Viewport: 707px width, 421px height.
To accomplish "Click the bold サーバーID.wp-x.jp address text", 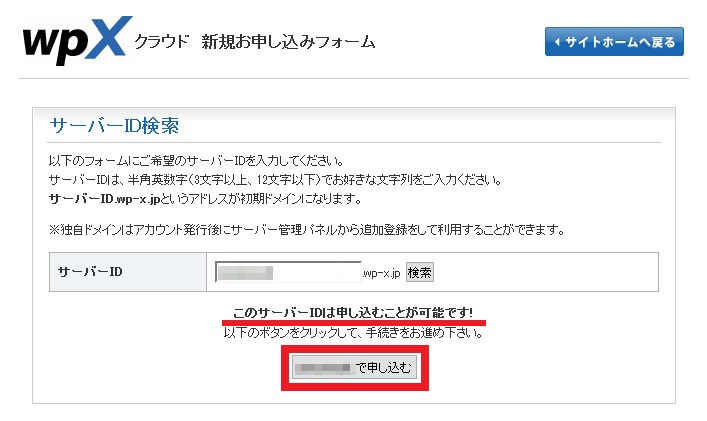I will point(105,199).
